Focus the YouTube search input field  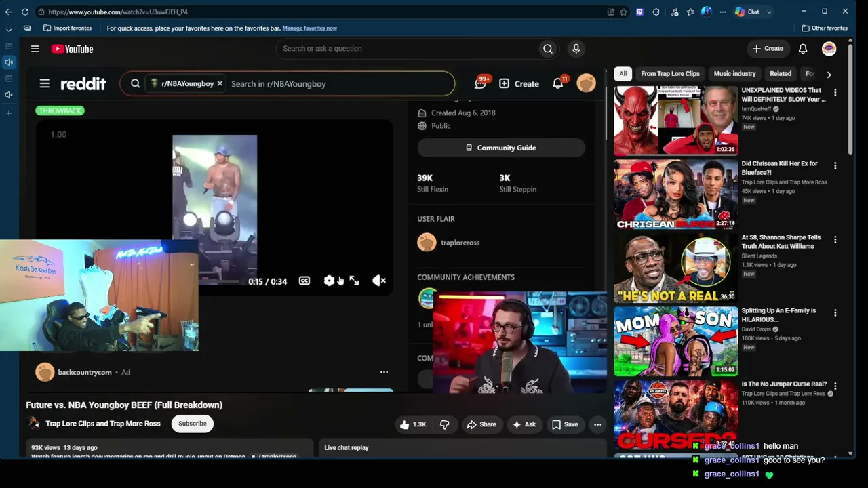coord(407,49)
